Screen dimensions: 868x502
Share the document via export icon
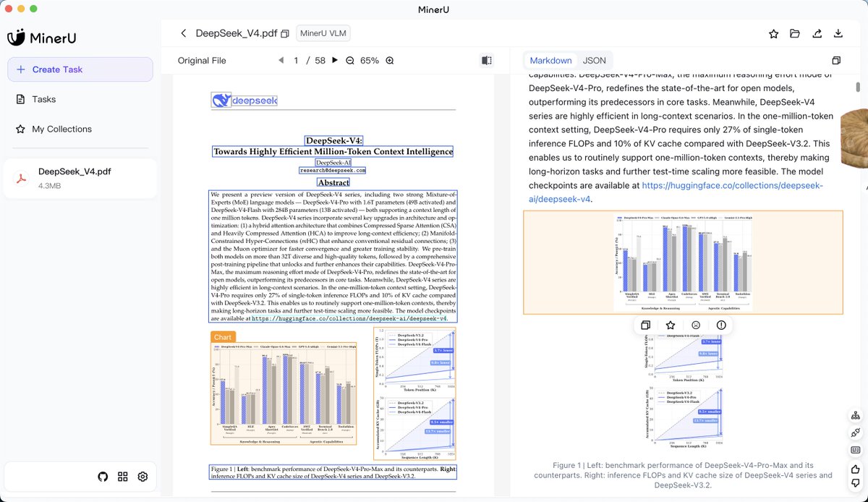(x=817, y=33)
